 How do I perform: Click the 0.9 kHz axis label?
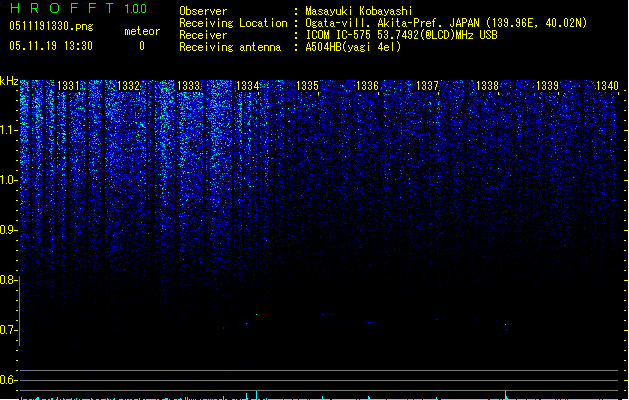click(8, 230)
